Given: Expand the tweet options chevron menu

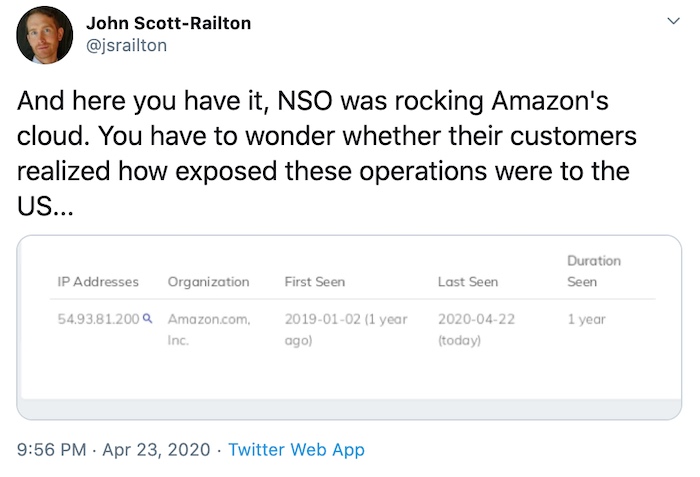Looking at the screenshot, I should tap(672, 20).
